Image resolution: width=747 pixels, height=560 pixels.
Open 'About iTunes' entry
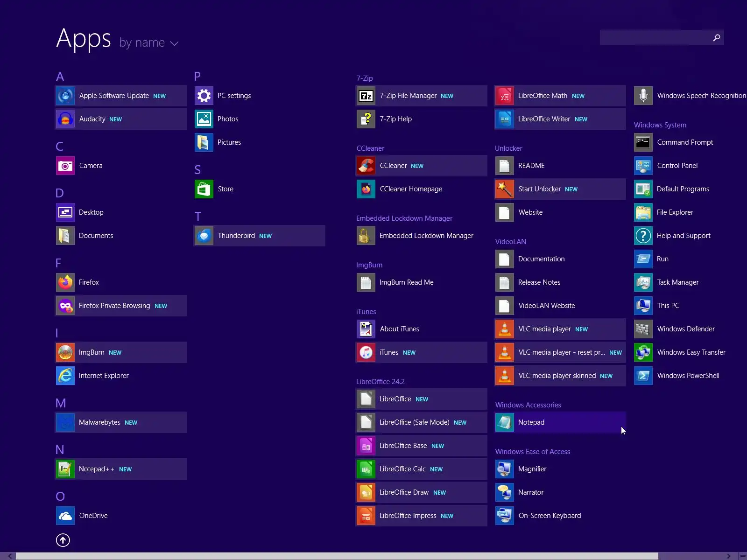tap(422, 329)
